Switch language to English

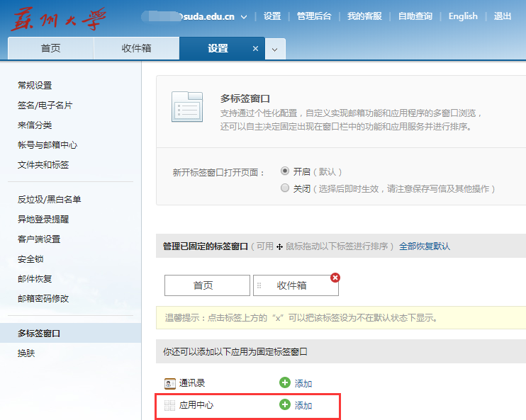tap(463, 16)
